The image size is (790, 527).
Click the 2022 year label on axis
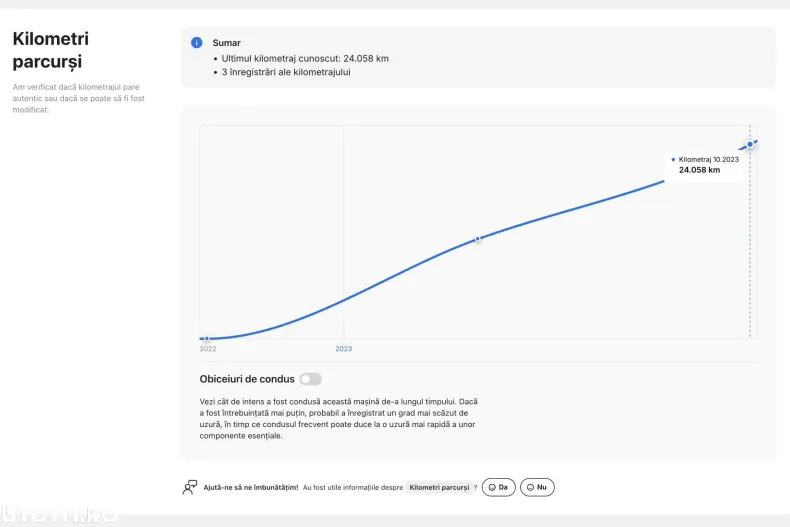tap(208, 349)
